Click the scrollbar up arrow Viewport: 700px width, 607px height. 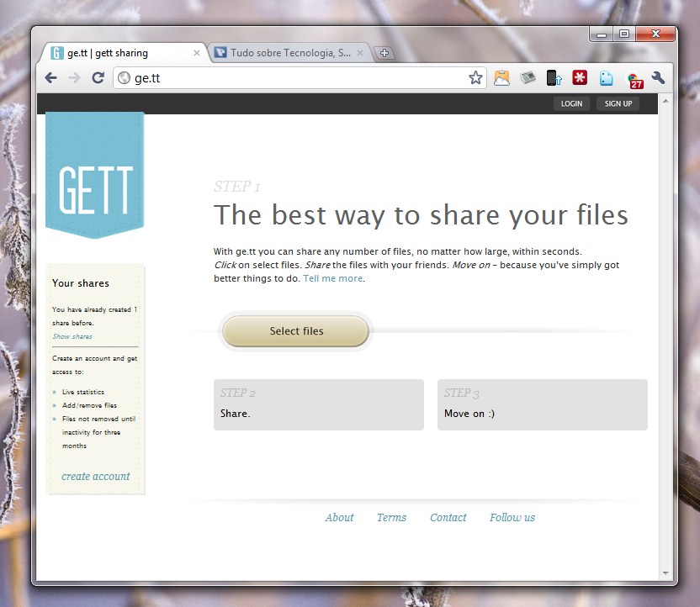[x=666, y=101]
